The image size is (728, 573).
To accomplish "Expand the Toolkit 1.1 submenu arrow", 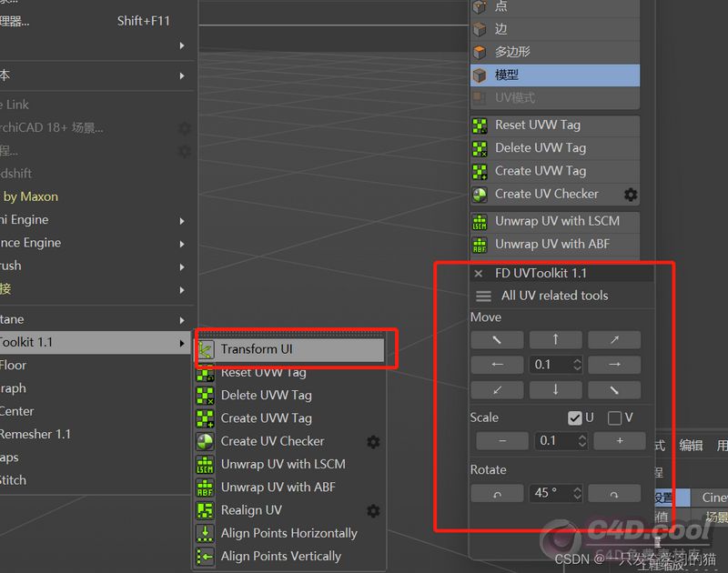I will click(181, 343).
